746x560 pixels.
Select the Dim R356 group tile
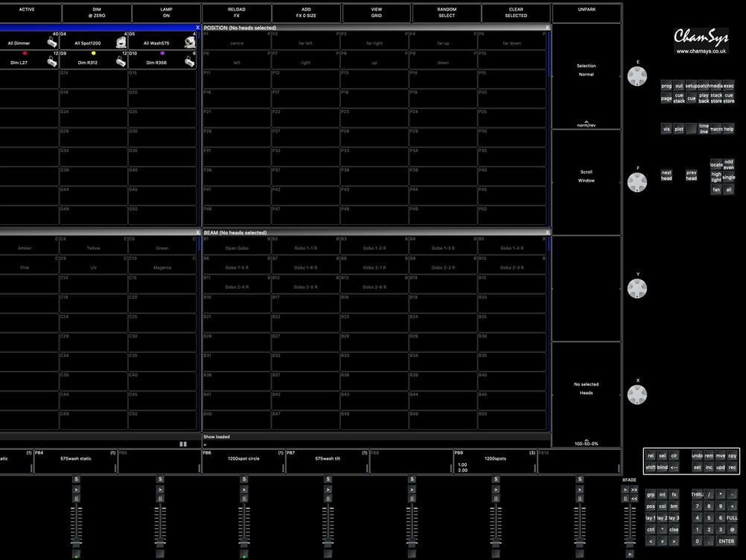click(x=162, y=60)
